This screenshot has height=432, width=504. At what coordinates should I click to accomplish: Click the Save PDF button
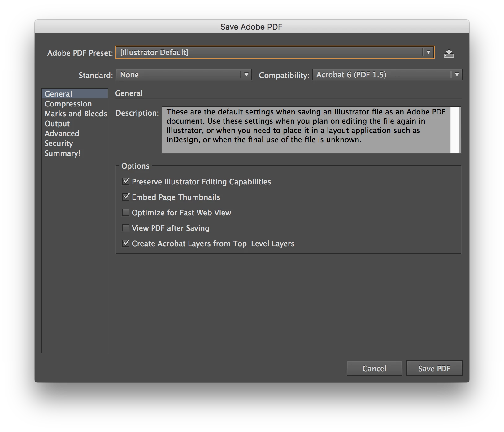click(x=434, y=368)
